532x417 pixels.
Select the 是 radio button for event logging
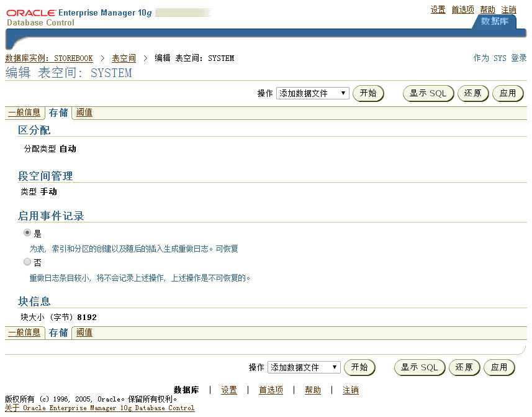point(27,233)
